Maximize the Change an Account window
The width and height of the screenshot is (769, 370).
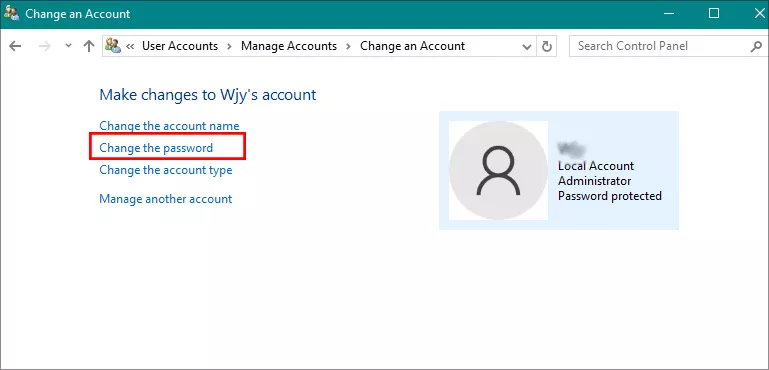pos(714,13)
